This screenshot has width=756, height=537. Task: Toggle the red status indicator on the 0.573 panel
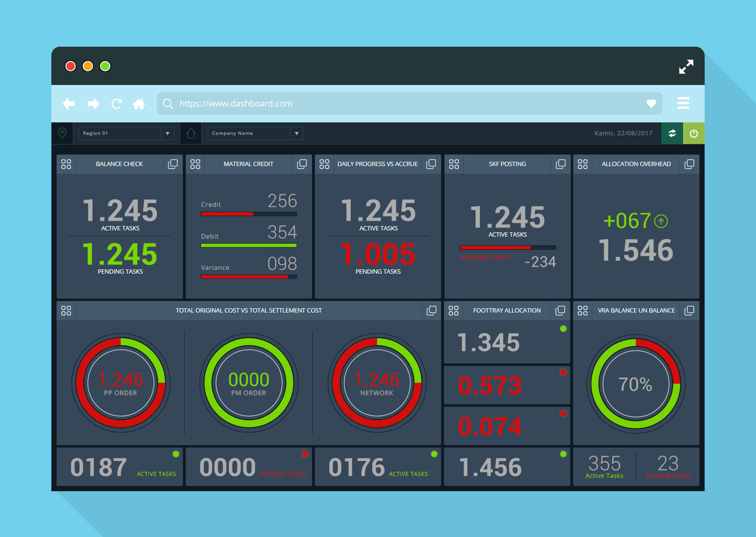563,373
